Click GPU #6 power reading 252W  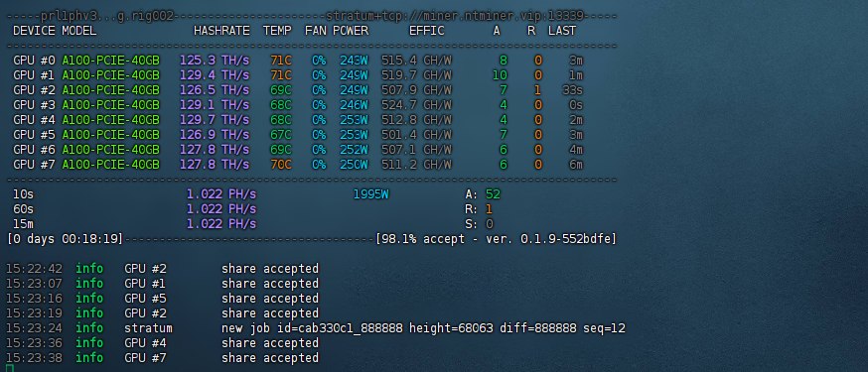(354, 150)
